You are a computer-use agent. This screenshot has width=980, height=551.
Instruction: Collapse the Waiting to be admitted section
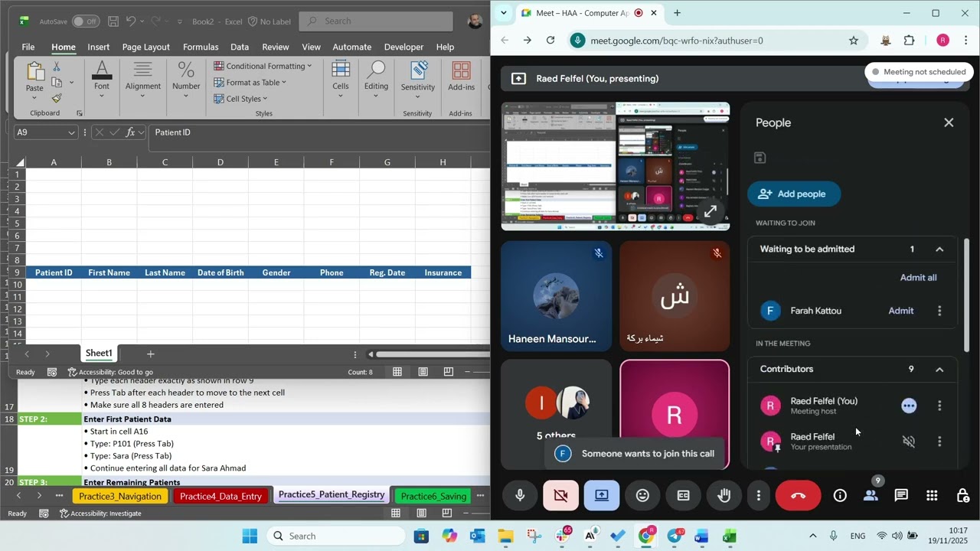pyautogui.click(x=939, y=249)
